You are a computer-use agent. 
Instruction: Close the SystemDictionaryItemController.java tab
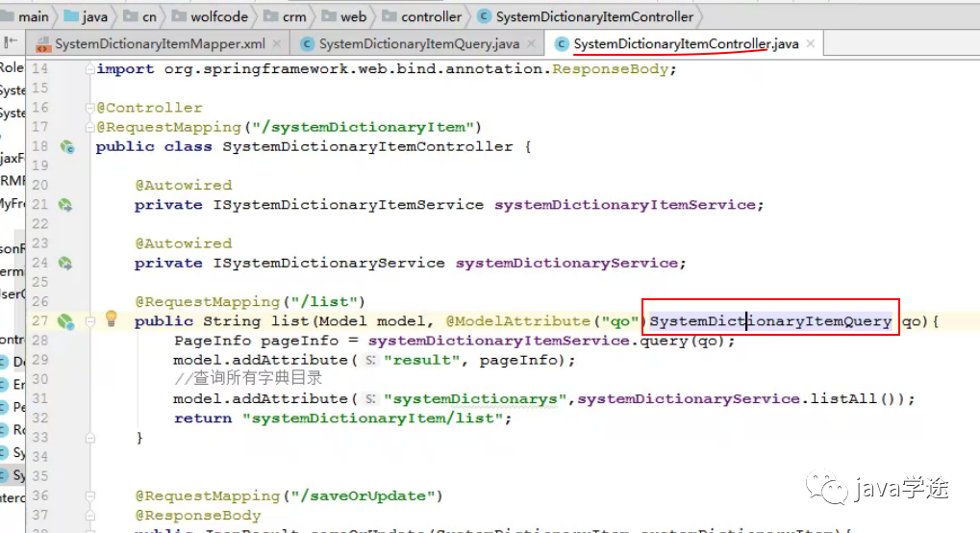tap(811, 44)
